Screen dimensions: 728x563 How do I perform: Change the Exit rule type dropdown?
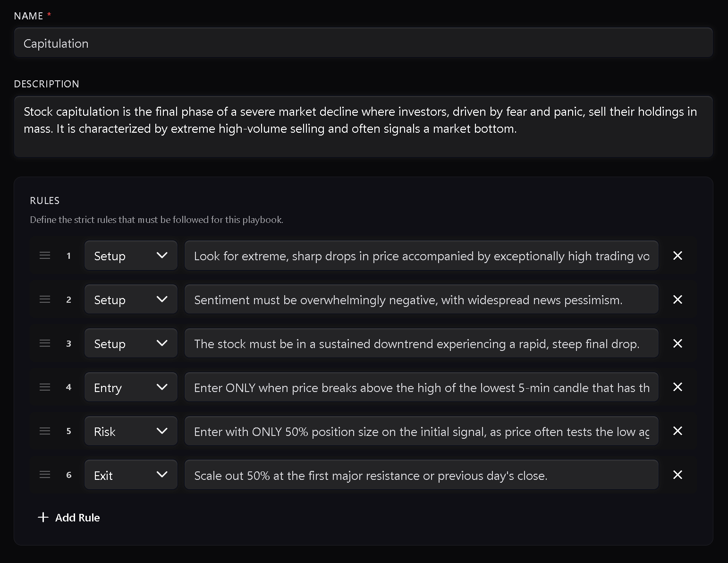131,475
